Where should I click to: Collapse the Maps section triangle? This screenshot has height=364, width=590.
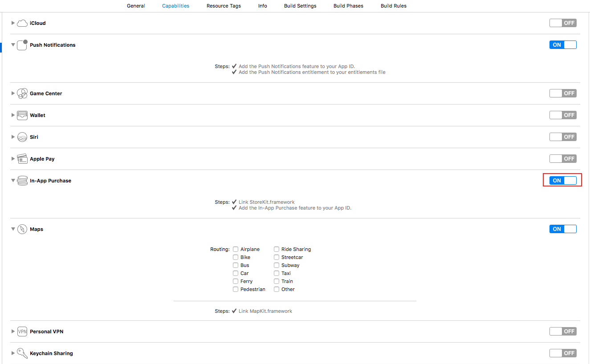pyautogui.click(x=13, y=229)
